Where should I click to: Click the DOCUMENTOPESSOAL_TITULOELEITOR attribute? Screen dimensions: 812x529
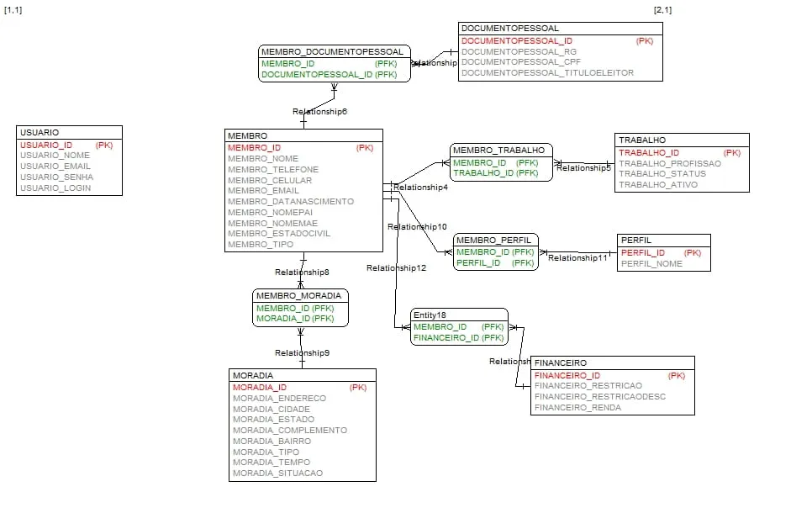(547, 73)
